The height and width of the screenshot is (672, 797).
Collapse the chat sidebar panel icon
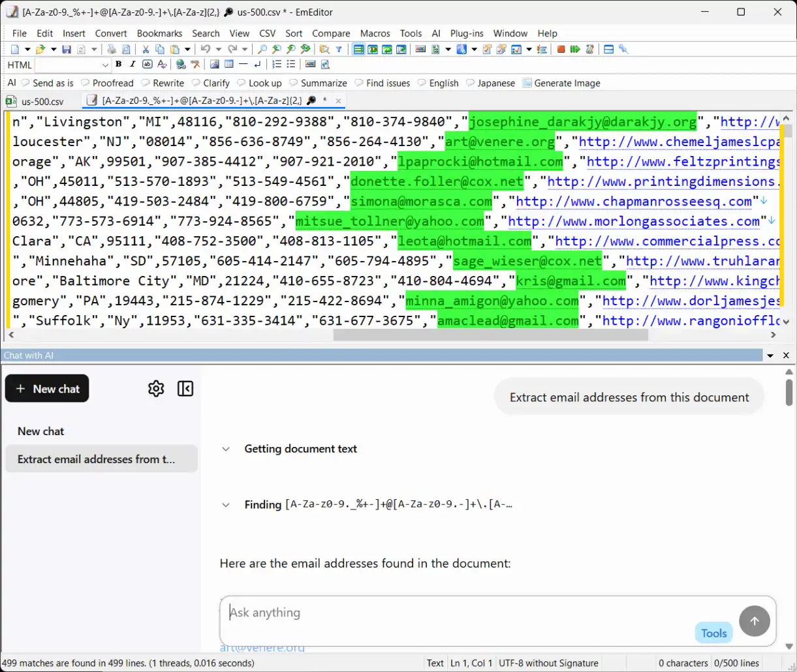point(185,389)
